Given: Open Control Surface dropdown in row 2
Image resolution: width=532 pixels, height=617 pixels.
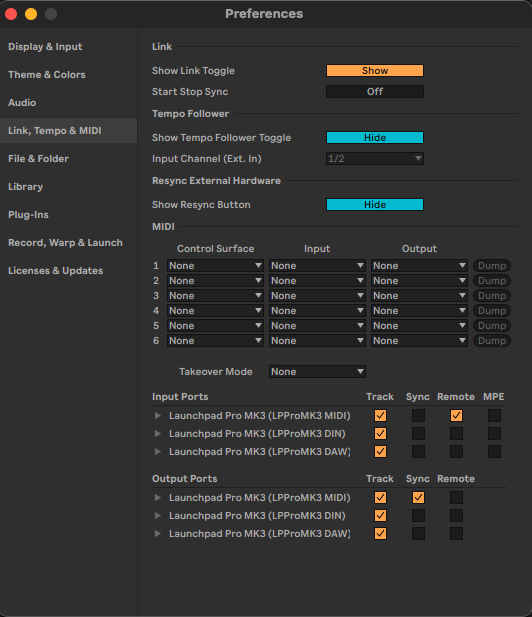Looking at the screenshot, I should pyautogui.click(x=215, y=281).
